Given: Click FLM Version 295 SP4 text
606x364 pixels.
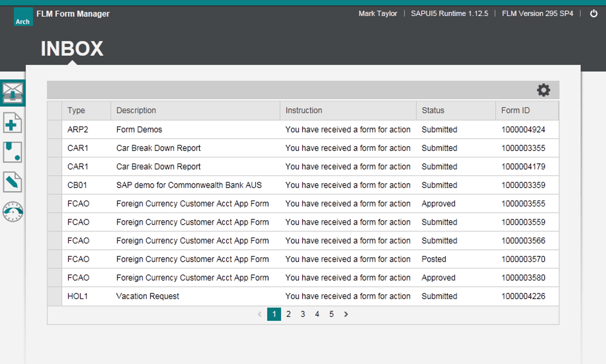Looking at the screenshot, I should pyautogui.click(x=538, y=13).
